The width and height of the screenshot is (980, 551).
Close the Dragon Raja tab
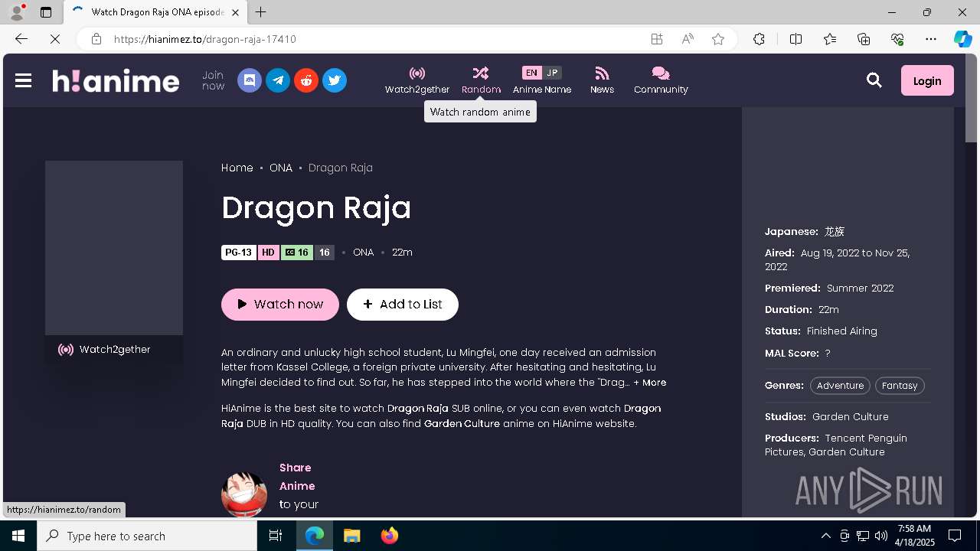click(235, 12)
